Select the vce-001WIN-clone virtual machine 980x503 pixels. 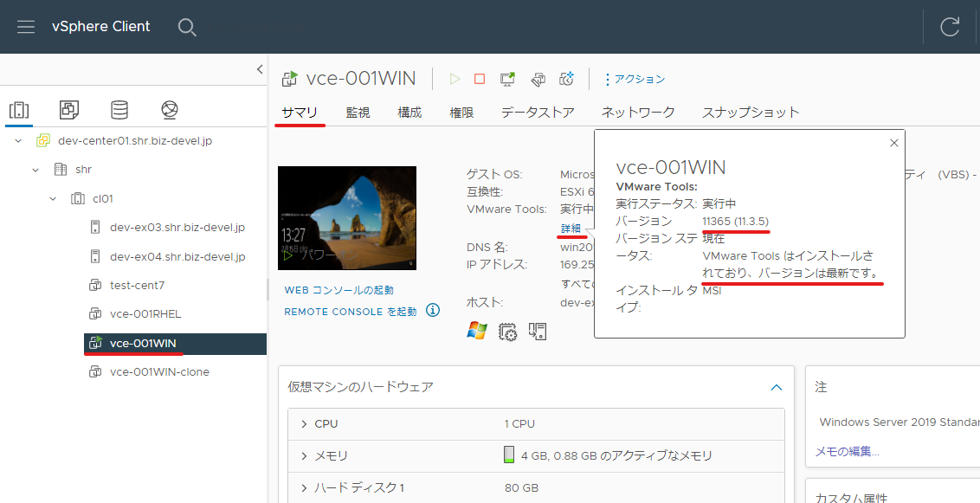click(159, 371)
